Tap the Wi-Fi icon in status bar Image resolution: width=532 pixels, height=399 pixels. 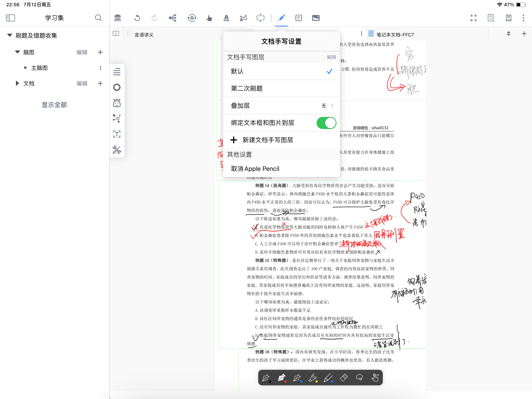click(499, 5)
